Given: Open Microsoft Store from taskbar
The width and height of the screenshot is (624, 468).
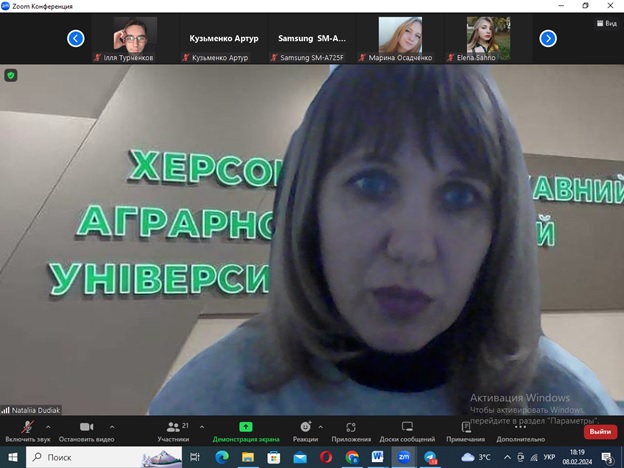Looking at the screenshot, I should (x=274, y=457).
